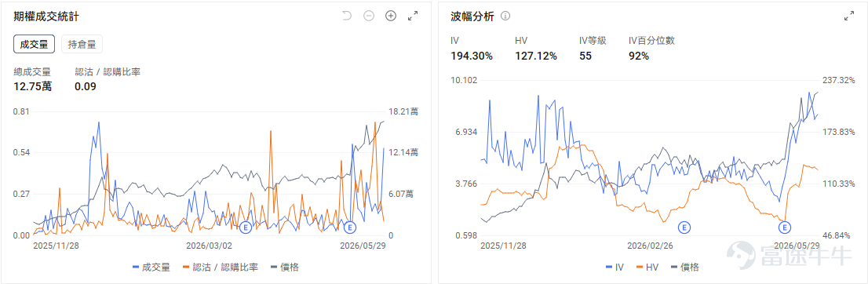The image size is (868, 284).
Task: Toggle the 價格 legend in 波幅分析 chart
Action: (684, 268)
